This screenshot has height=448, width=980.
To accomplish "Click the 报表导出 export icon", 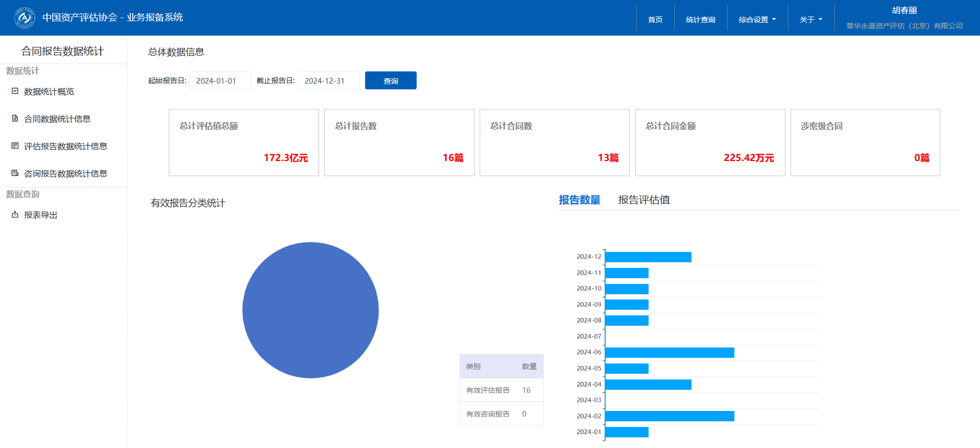I will pyautogui.click(x=15, y=215).
